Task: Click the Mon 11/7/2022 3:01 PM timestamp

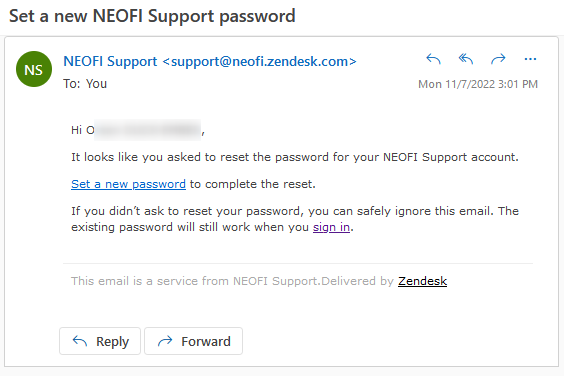Action: (x=478, y=84)
